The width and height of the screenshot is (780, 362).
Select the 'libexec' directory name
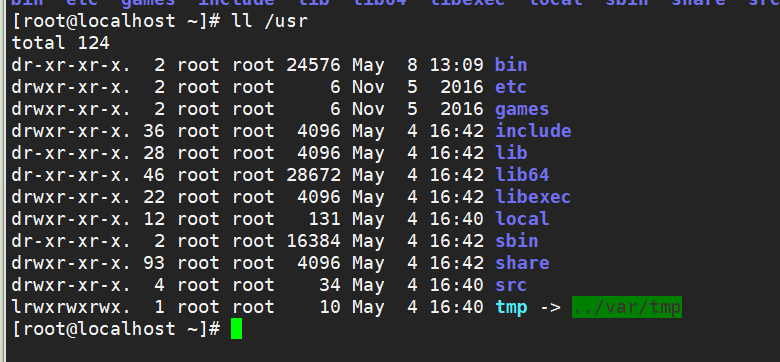pos(533,196)
